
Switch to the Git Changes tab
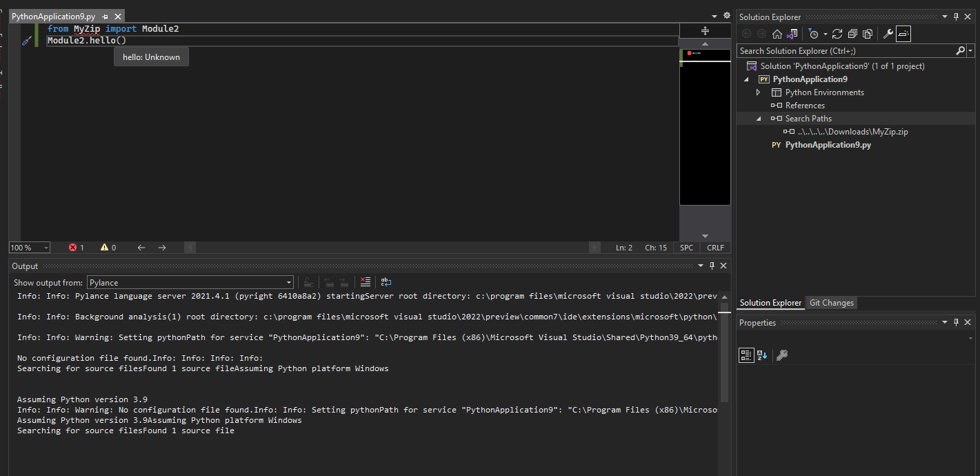[831, 303]
